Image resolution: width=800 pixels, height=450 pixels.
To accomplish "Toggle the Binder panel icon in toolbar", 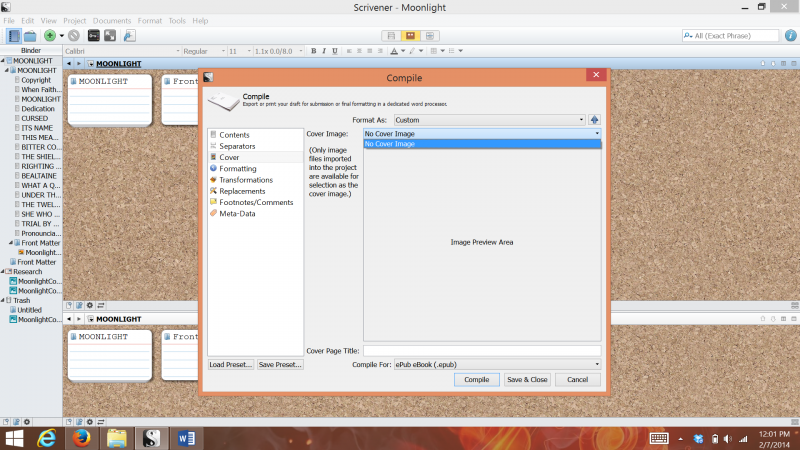I will tap(14, 36).
